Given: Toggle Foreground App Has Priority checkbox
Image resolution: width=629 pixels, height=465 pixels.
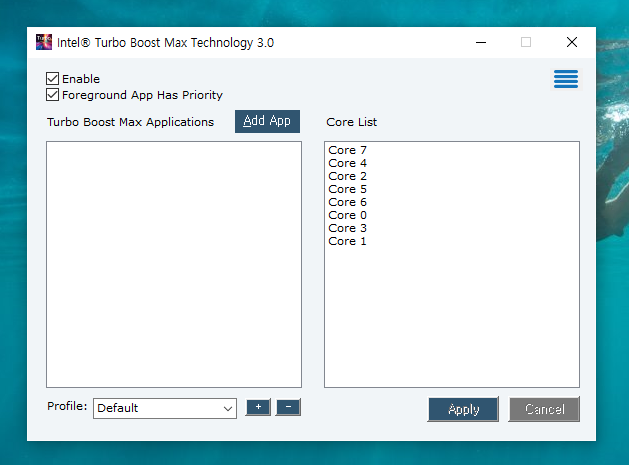Looking at the screenshot, I should (52, 95).
